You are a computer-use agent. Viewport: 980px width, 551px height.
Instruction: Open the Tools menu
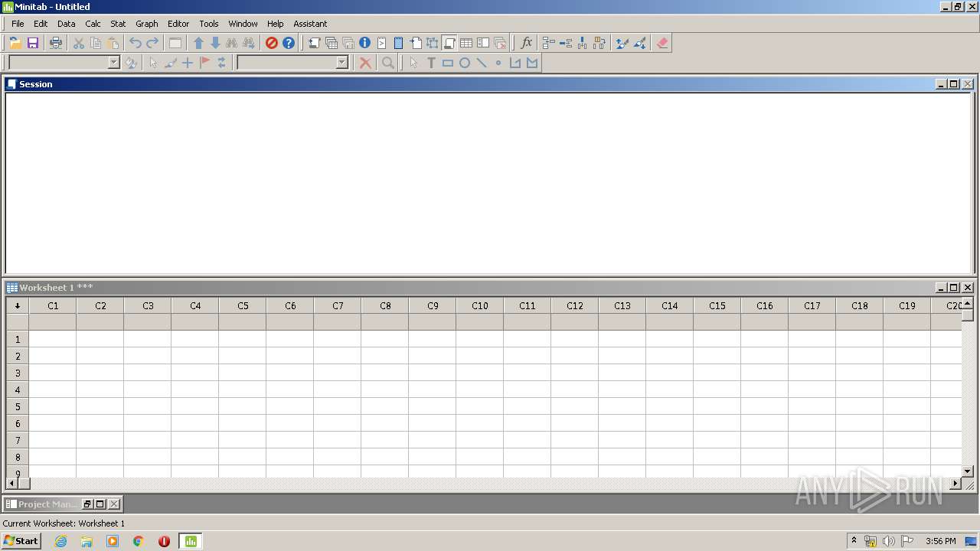209,24
